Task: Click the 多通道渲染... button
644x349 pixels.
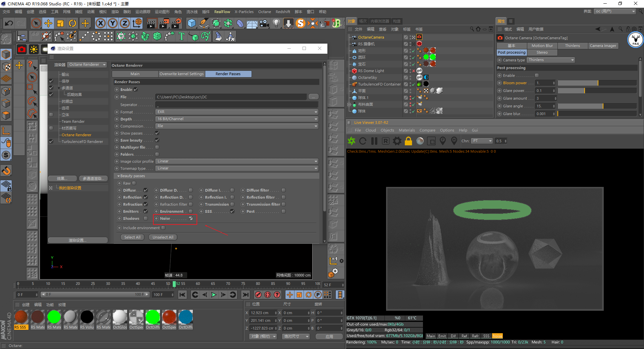Action: (93, 179)
